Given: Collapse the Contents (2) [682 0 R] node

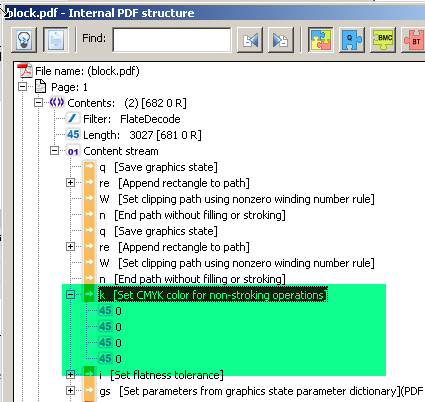Looking at the screenshot, I should click(x=39, y=103).
